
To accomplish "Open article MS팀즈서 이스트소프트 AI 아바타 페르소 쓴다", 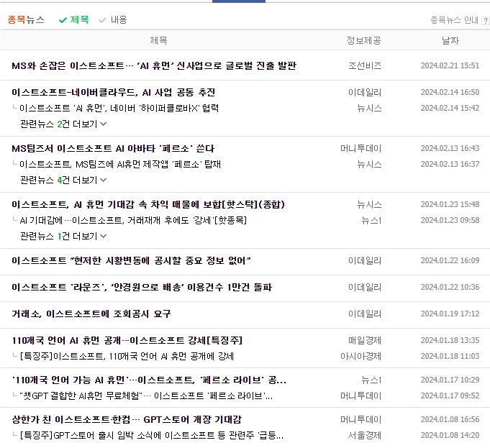I will pyautogui.click(x=113, y=148).
